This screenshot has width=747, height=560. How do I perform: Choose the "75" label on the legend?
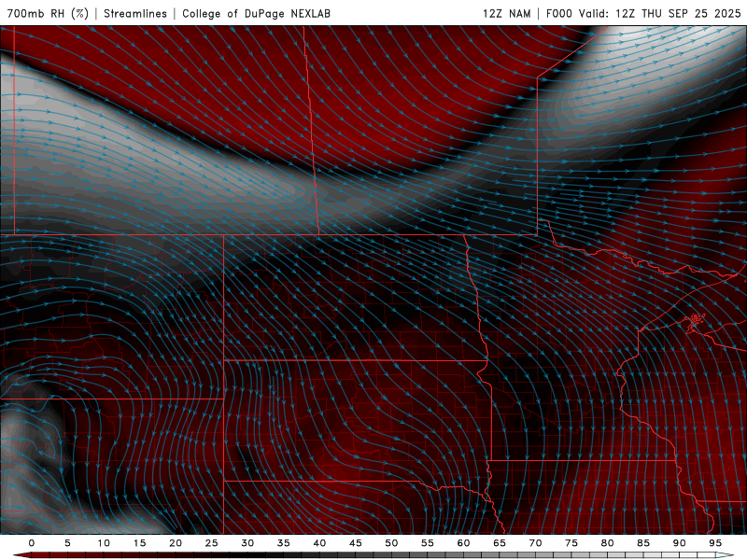(x=571, y=543)
